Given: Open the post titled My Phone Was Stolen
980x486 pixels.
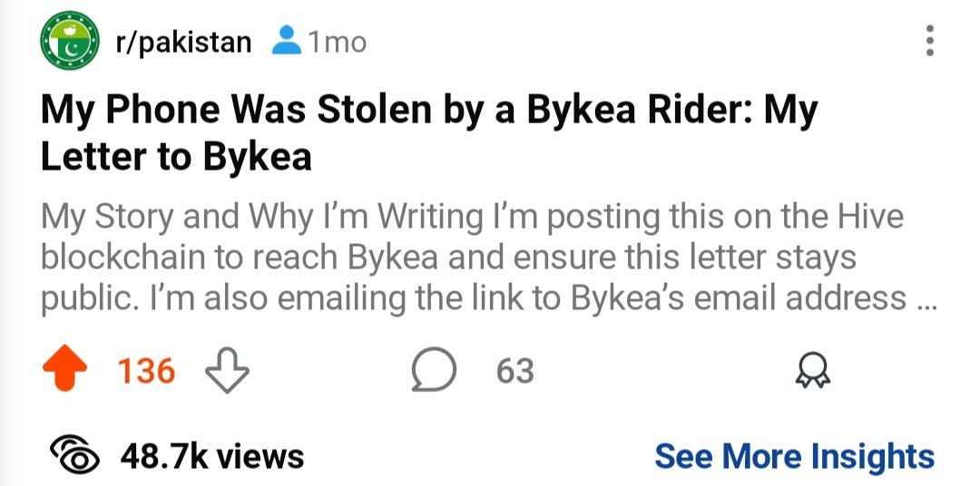Looking at the screenshot, I should pos(429,132).
